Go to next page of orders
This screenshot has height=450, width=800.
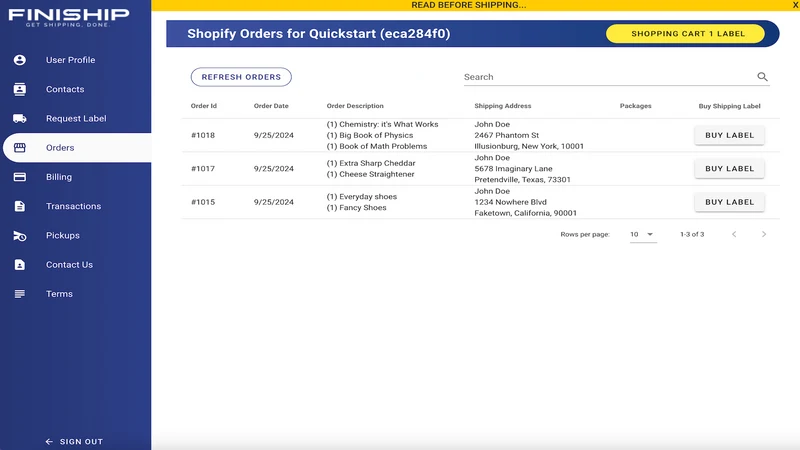pyautogui.click(x=764, y=234)
